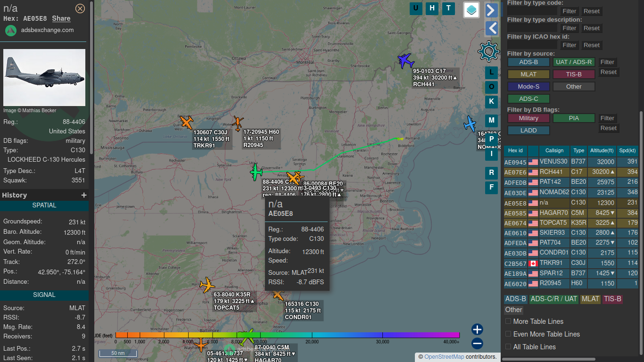Viewport: 644px width, 362px height.
Task: Apply the source Filter button
Action: pos(607,62)
